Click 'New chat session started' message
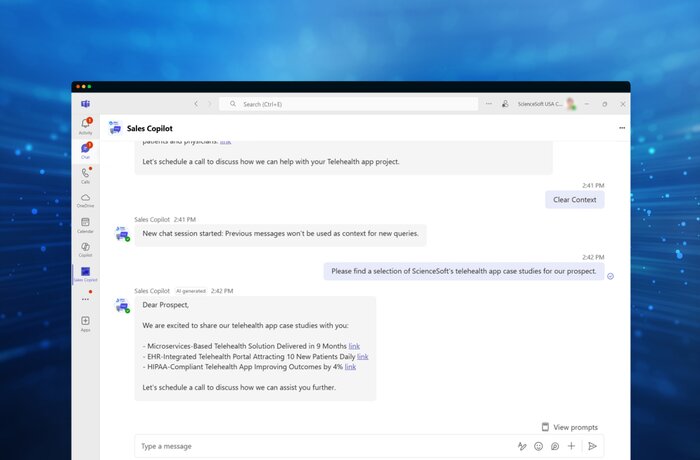Screen dimensions: 700x460 [280, 234]
